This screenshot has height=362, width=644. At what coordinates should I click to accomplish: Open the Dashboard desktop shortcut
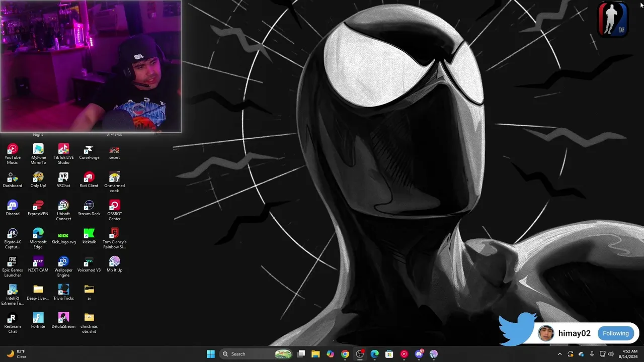click(x=13, y=180)
